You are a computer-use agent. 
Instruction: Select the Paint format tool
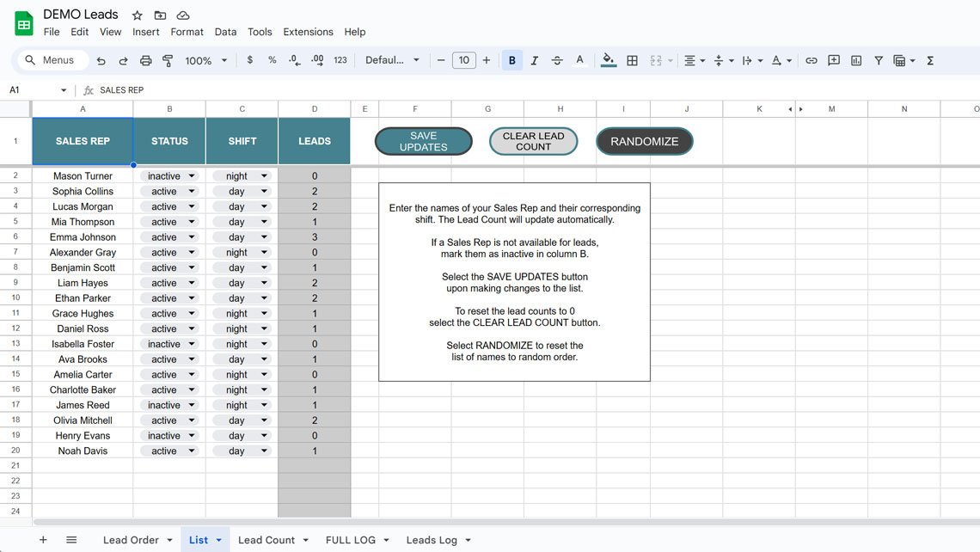pyautogui.click(x=168, y=61)
